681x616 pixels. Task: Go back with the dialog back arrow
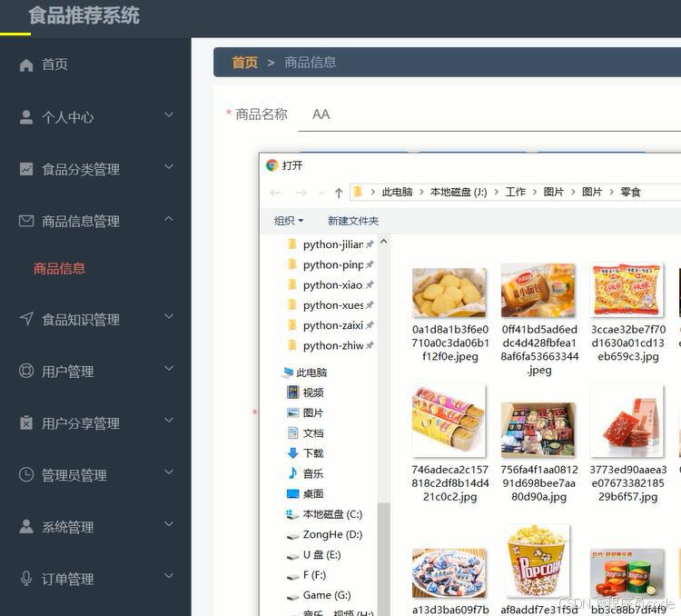click(x=275, y=193)
